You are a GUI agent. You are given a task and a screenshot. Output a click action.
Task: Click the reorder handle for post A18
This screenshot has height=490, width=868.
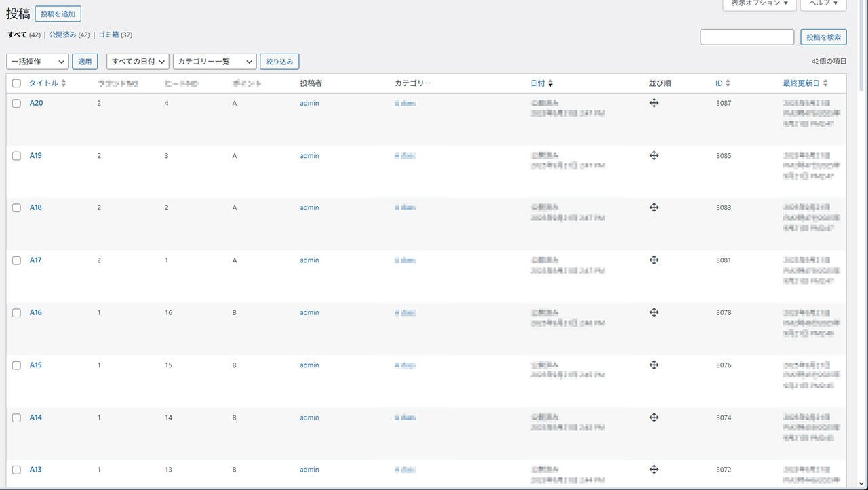654,208
